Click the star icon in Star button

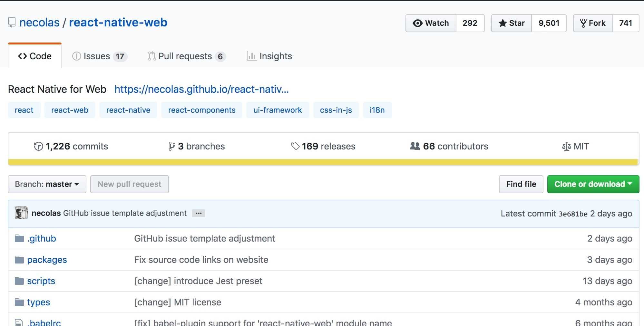[x=503, y=23]
